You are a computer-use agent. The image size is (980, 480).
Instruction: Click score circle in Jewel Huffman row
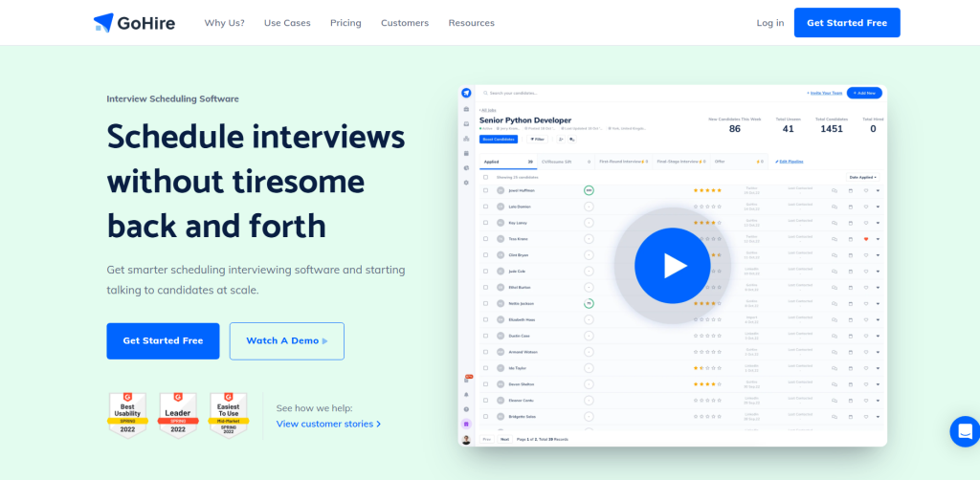pos(589,190)
